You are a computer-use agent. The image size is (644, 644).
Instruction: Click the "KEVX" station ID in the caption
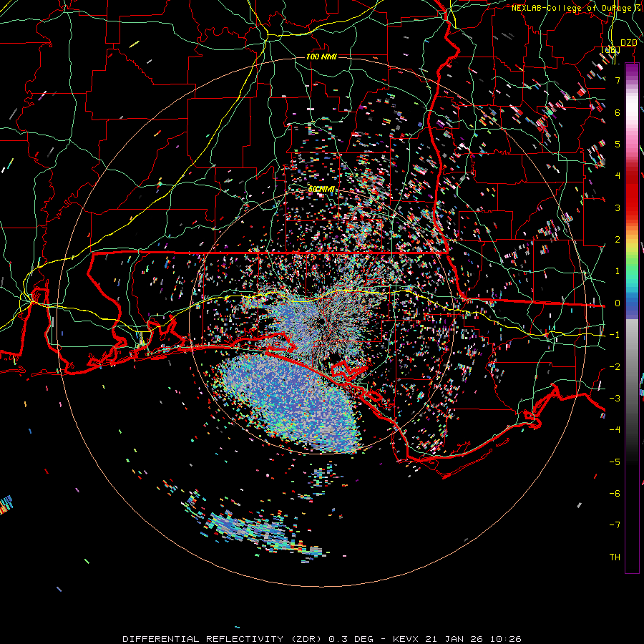[x=406, y=639]
